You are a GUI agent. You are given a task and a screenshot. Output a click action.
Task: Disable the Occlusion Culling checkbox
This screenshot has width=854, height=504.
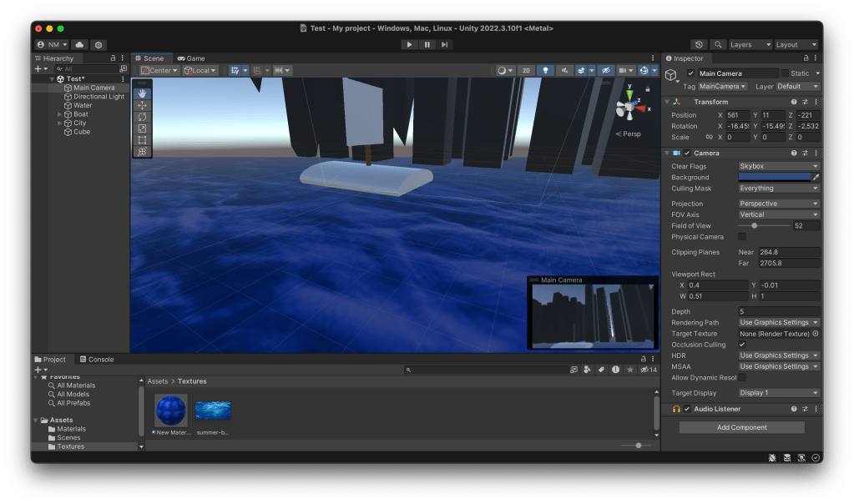point(742,345)
